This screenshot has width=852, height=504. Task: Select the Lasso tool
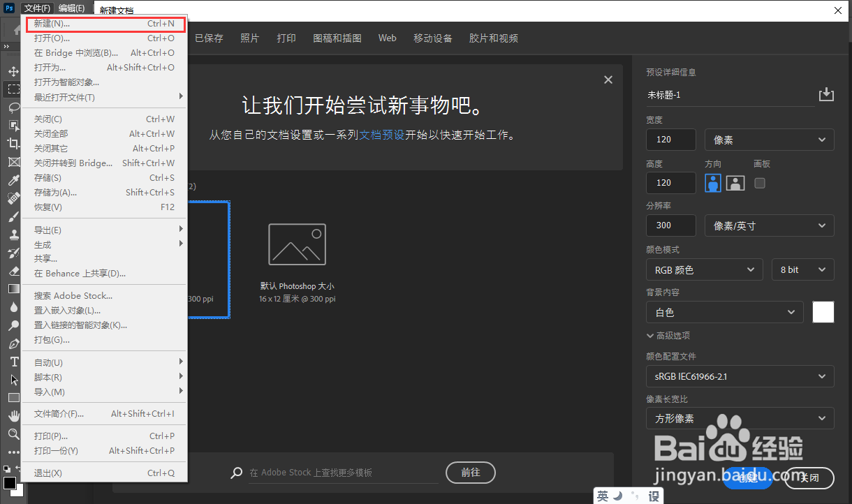click(13, 108)
